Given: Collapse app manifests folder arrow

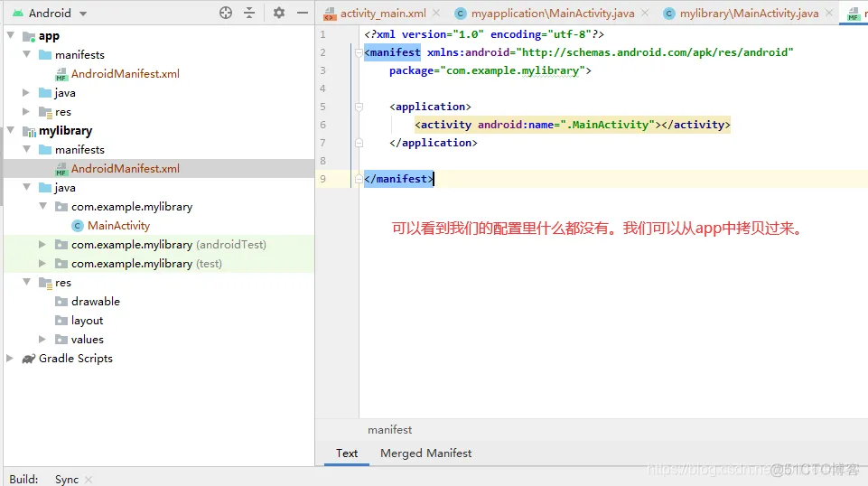Looking at the screenshot, I should coord(26,54).
